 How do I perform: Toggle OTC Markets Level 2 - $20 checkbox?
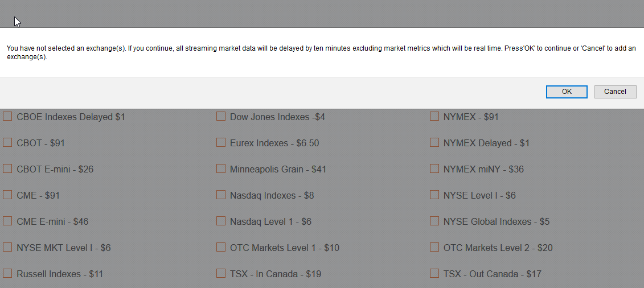click(x=434, y=248)
